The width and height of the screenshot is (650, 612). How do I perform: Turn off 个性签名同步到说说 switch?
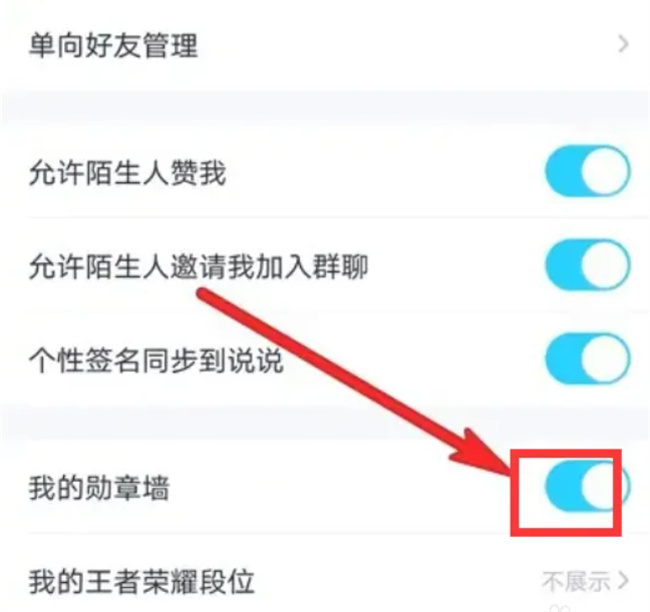click(x=587, y=358)
